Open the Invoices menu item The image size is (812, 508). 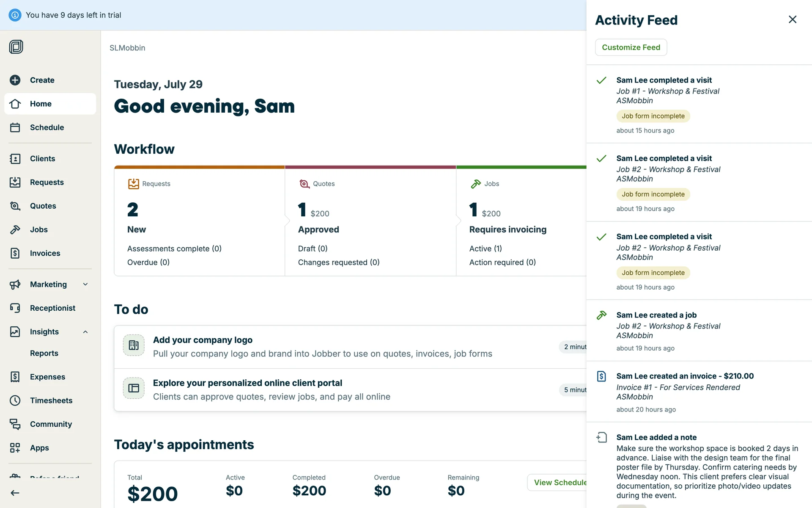click(x=45, y=253)
